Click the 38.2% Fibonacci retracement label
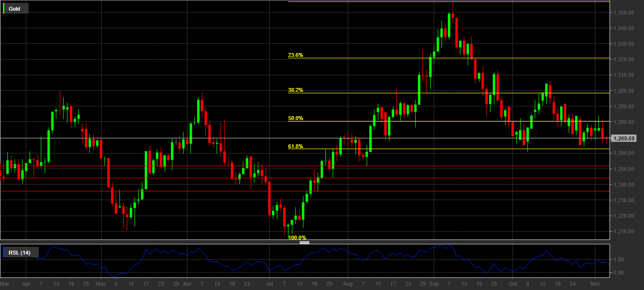Viewport: 644px width, 290px height. (x=295, y=90)
